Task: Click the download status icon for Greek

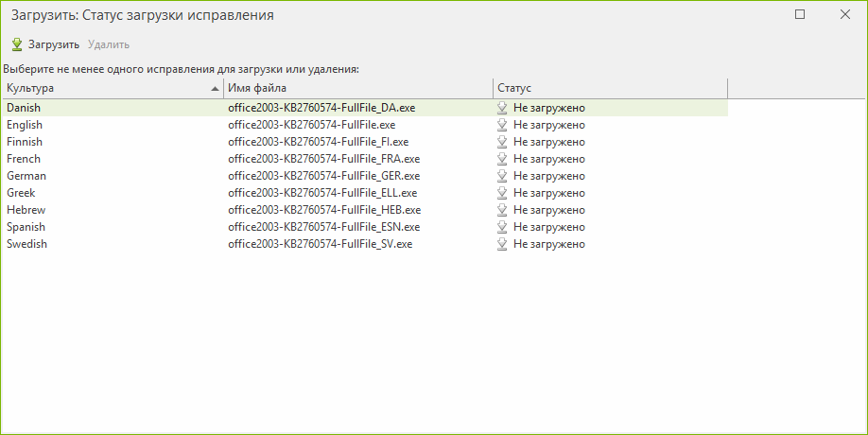Action: (502, 193)
